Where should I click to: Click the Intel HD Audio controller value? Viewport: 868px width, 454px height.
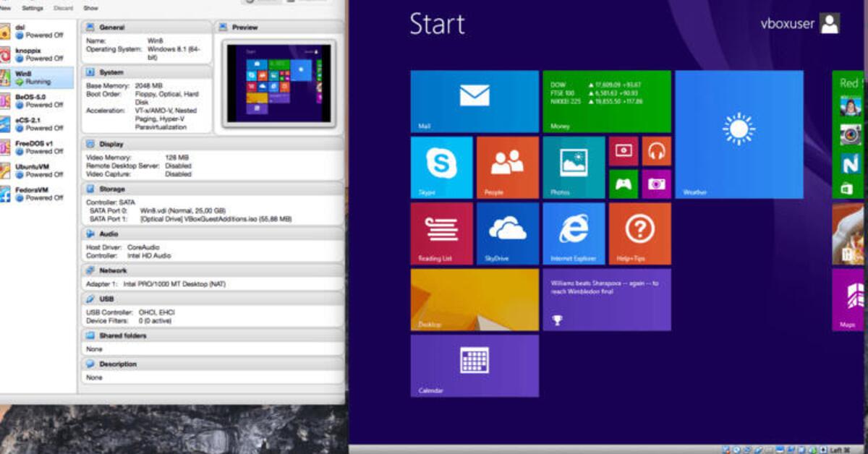pyautogui.click(x=149, y=255)
